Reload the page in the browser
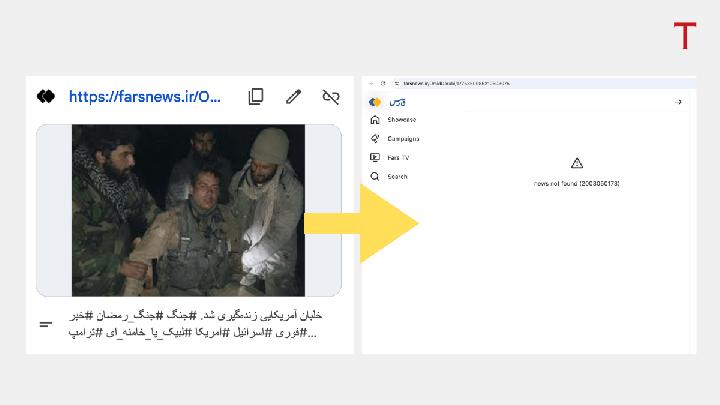The image size is (720, 405). coord(383,83)
